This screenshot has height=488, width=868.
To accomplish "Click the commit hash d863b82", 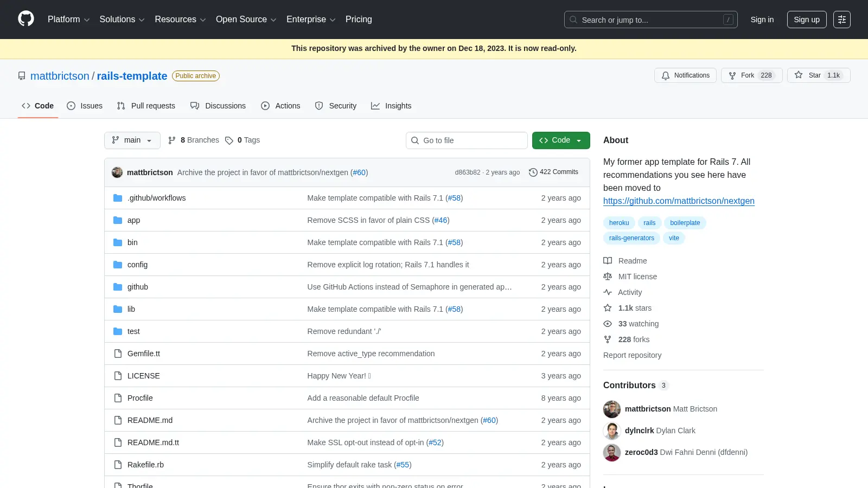I will pyautogui.click(x=468, y=172).
